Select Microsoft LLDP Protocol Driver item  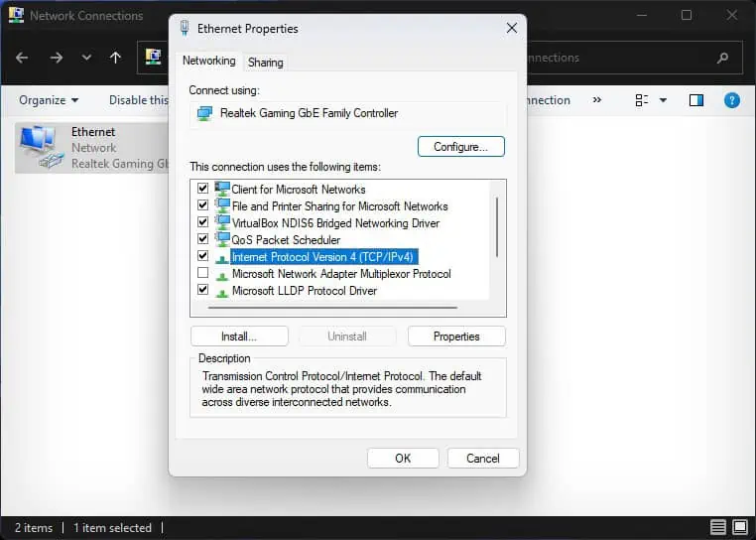click(305, 291)
